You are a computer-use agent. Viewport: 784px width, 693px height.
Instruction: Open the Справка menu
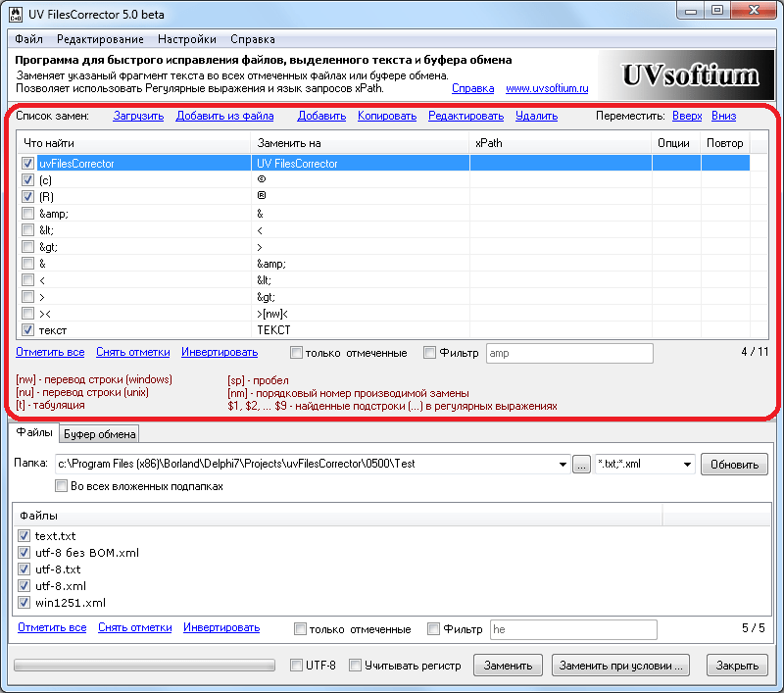[x=253, y=39]
